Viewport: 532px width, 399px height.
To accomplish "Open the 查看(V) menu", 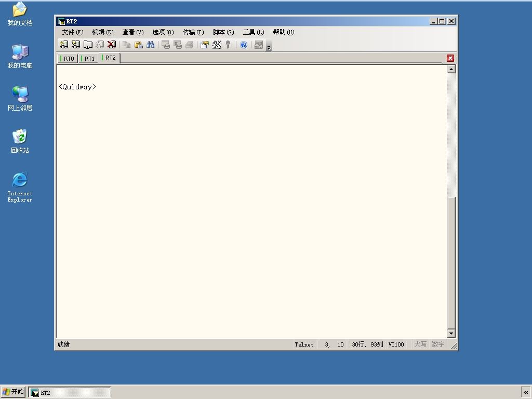I will 133,32.
